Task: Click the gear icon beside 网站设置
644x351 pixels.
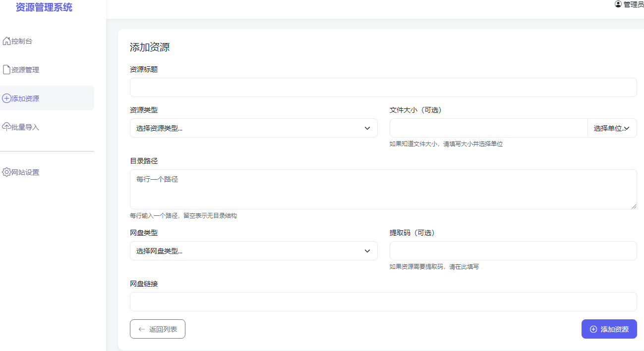Action: coord(6,172)
